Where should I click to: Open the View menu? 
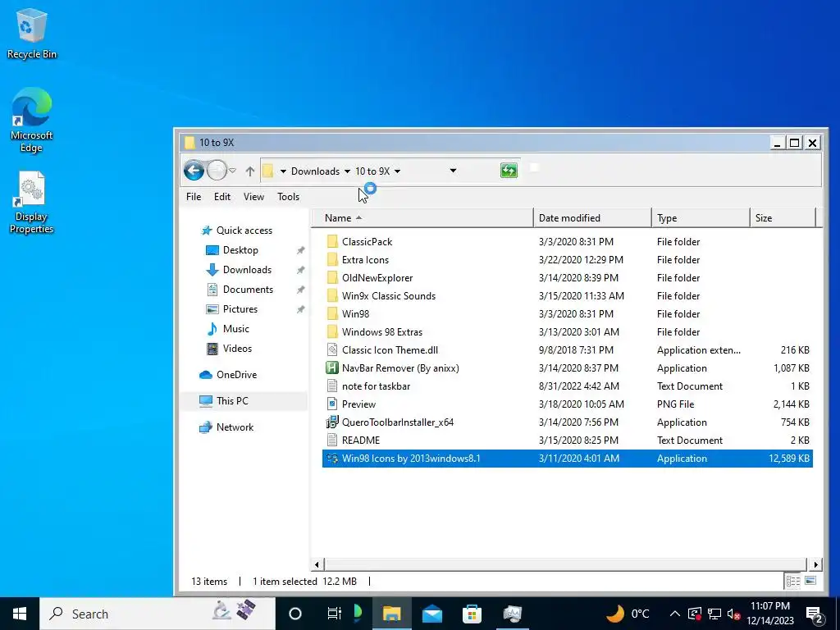pyautogui.click(x=253, y=197)
